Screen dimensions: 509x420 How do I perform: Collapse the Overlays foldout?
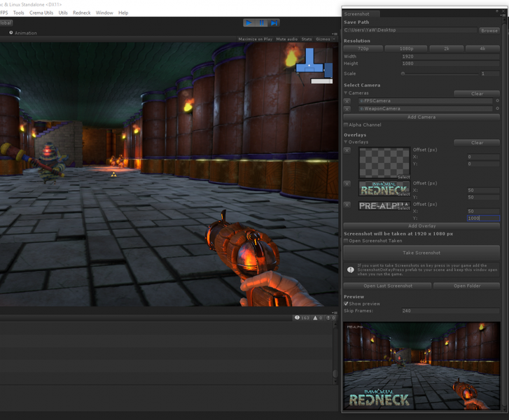coord(346,142)
